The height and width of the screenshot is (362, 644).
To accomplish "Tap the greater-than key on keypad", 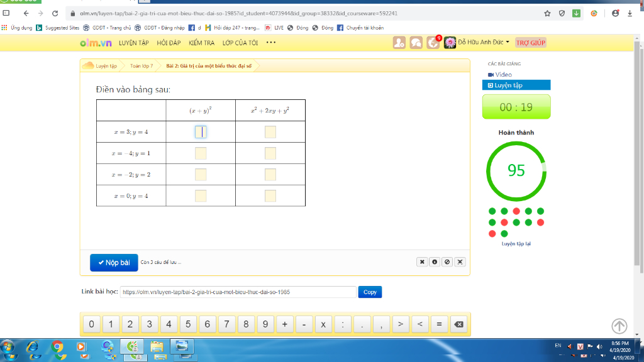I will 401,324.
